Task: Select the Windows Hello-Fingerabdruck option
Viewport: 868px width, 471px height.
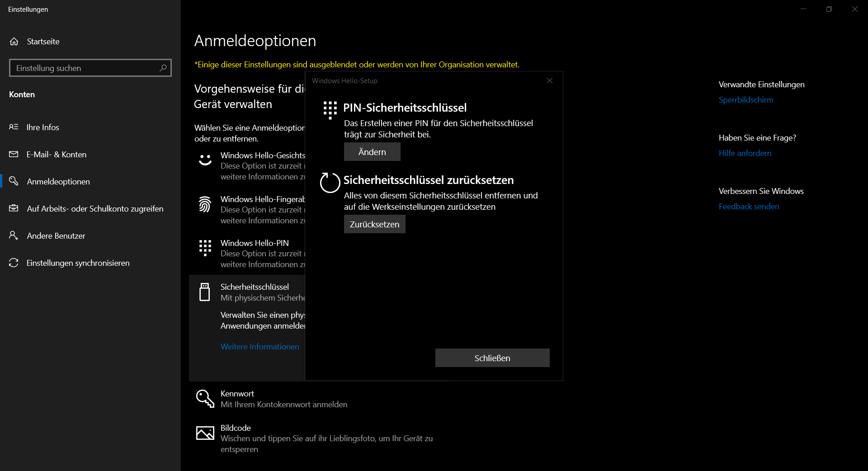Action: [247, 209]
